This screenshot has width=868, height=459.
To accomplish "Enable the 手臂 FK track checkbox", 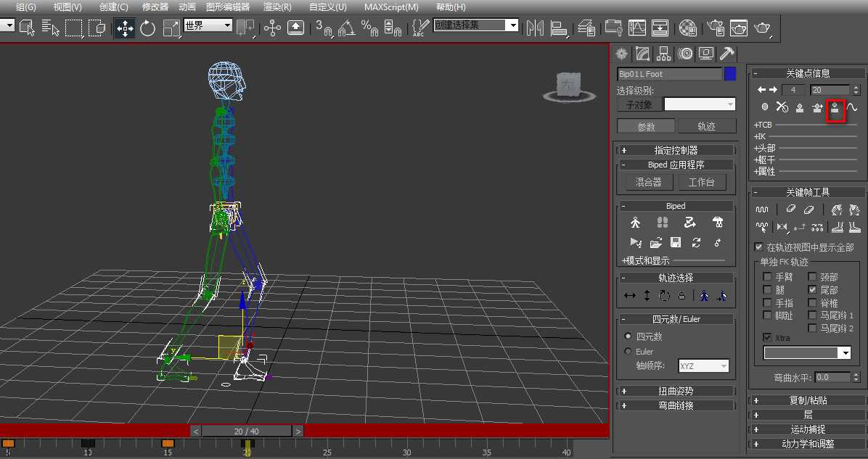I will pyautogui.click(x=766, y=276).
